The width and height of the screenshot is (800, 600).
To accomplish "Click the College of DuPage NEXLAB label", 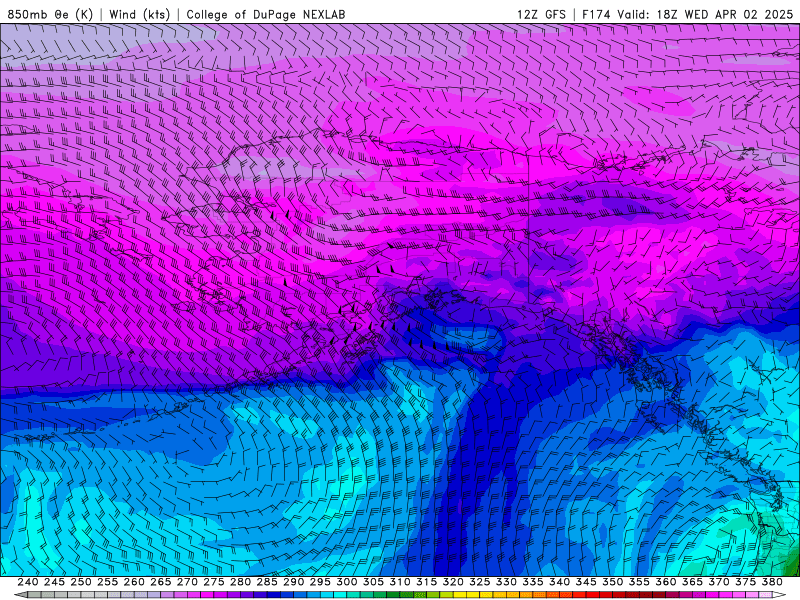I will (x=266, y=14).
